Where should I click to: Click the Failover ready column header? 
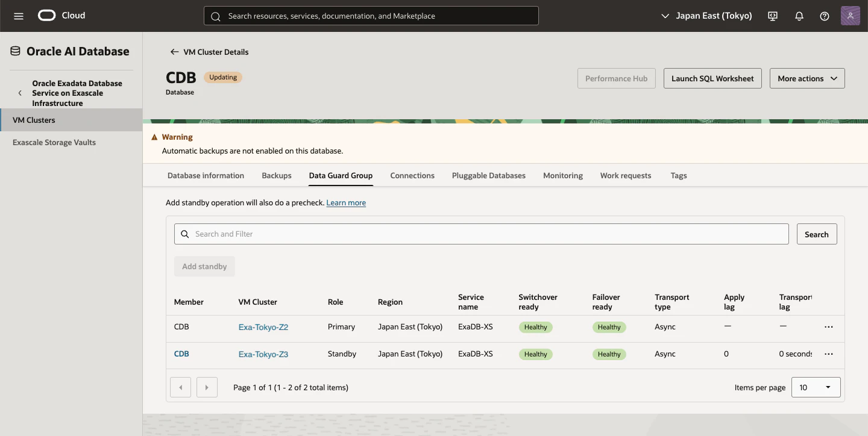pyautogui.click(x=606, y=302)
